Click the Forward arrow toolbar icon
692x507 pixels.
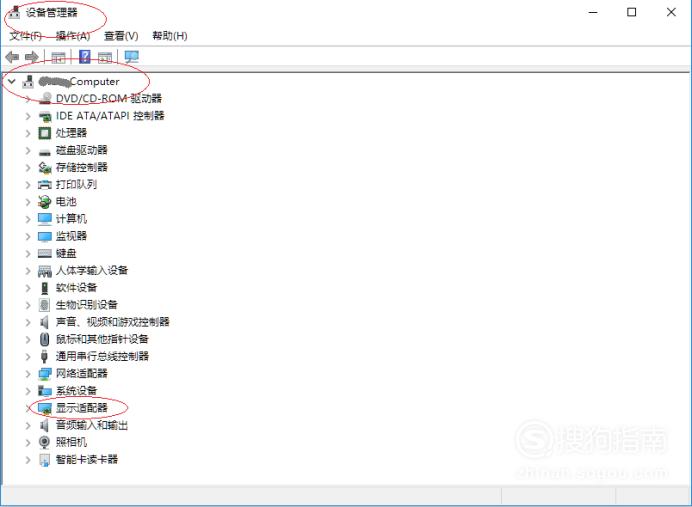[x=32, y=57]
